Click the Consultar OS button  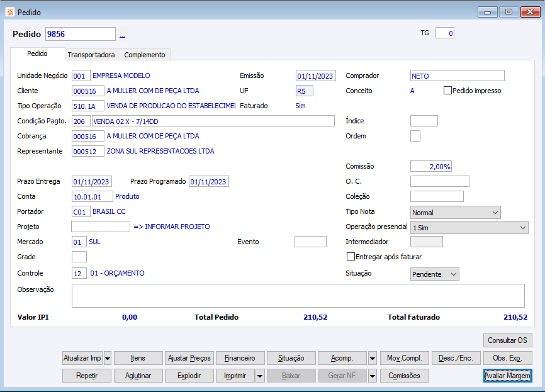point(507,340)
